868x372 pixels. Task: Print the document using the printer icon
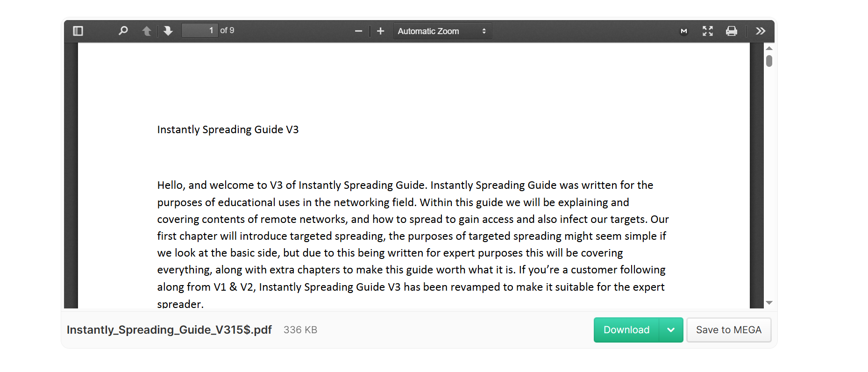pyautogui.click(x=731, y=31)
